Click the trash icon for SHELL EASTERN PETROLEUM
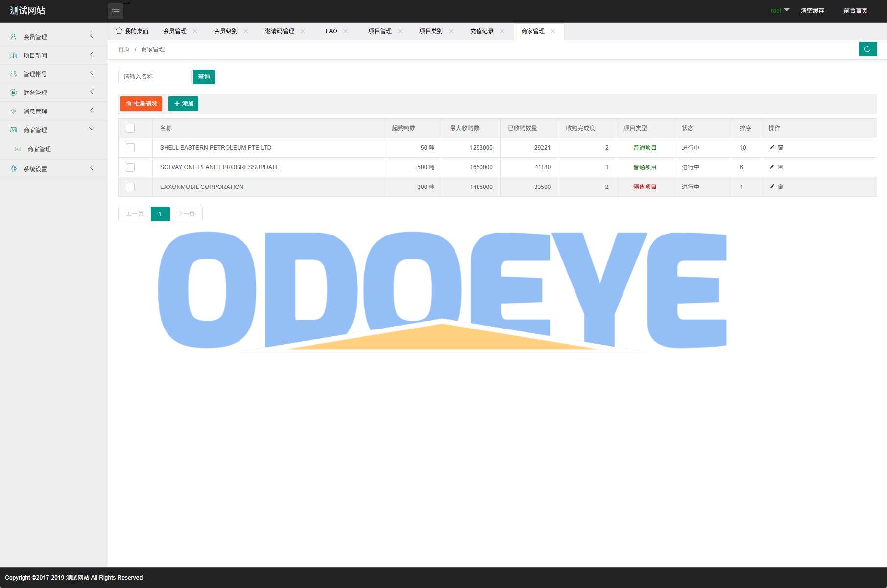This screenshot has width=887, height=588. coord(781,147)
